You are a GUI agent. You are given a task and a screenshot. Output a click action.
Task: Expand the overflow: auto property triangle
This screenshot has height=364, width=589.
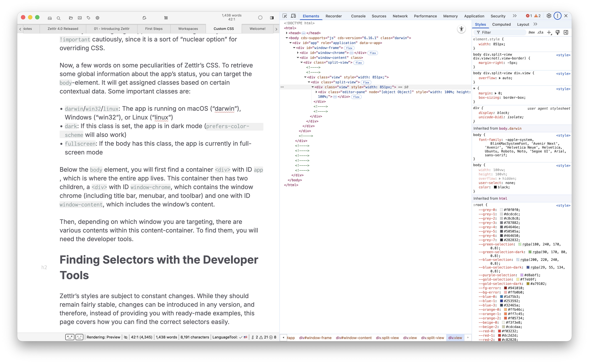click(x=500, y=78)
